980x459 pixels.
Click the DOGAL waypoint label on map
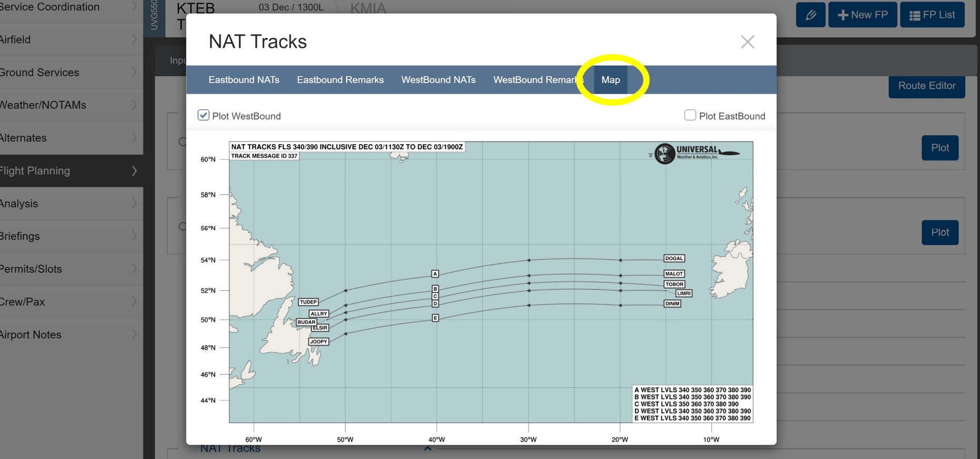tap(674, 258)
